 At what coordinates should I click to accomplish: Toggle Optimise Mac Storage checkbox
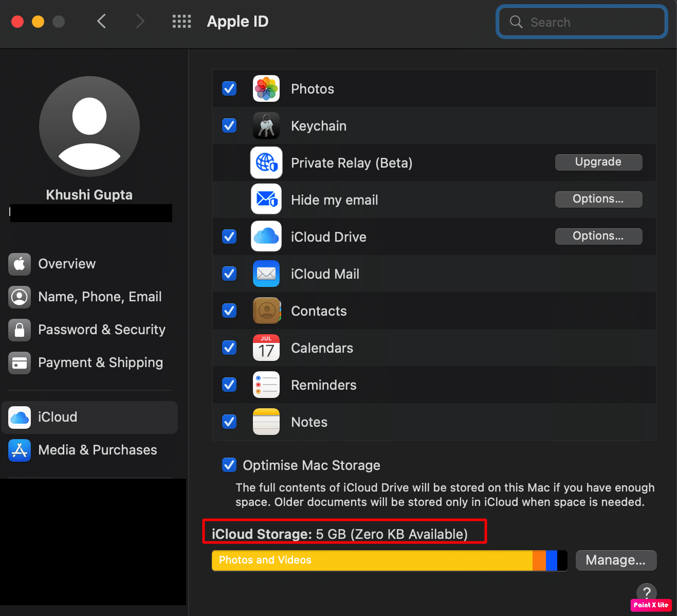[x=229, y=465]
